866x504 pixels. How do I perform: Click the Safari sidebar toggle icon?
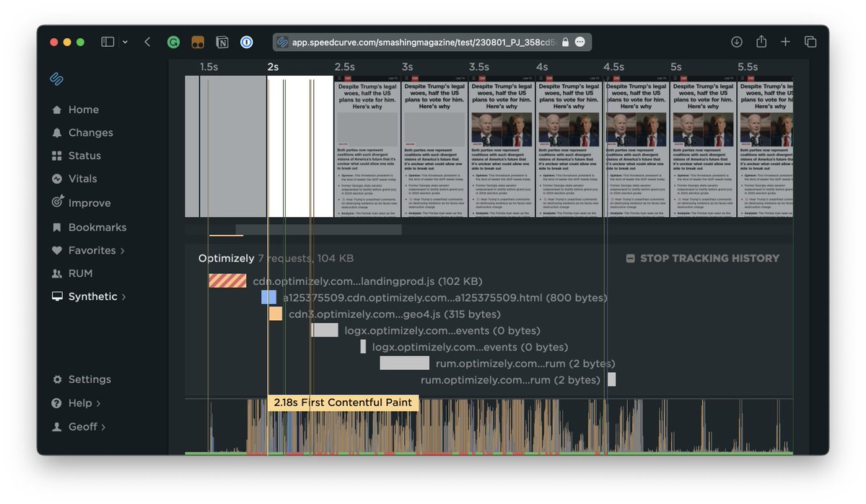point(108,42)
